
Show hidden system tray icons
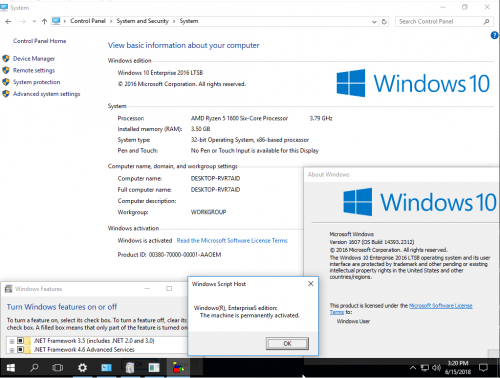point(413,368)
